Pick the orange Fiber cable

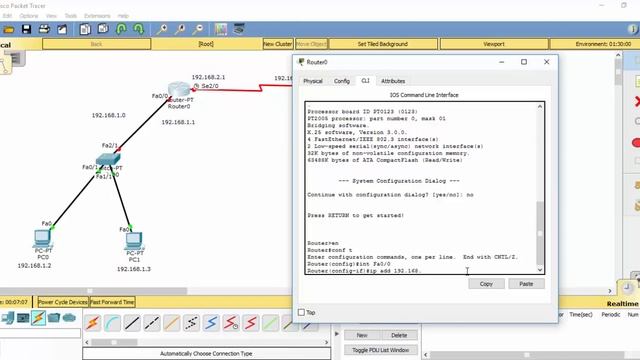point(172,323)
